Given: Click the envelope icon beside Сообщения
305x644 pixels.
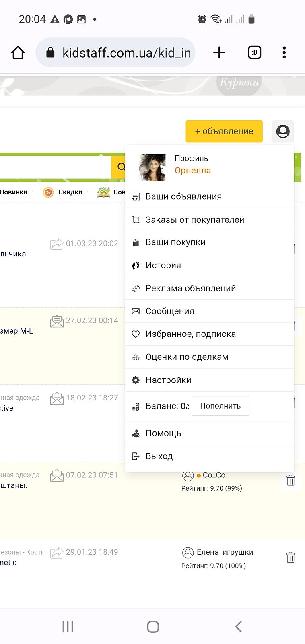Looking at the screenshot, I should click(136, 312).
